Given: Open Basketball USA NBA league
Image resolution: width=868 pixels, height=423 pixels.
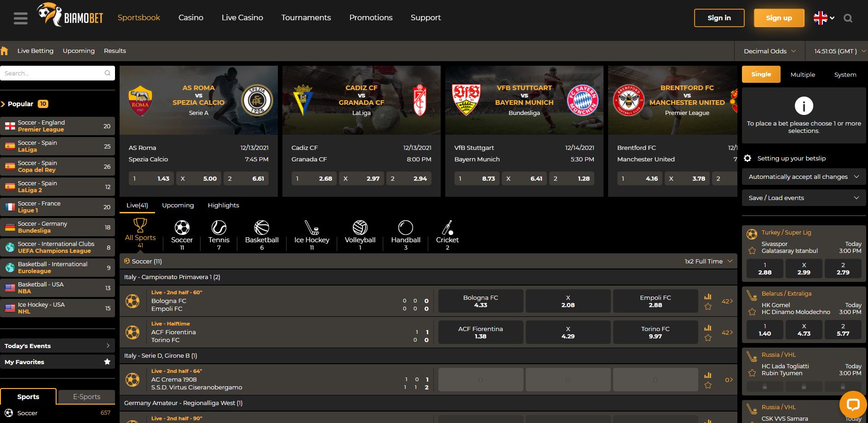Looking at the screenshot, I should 57,288.
